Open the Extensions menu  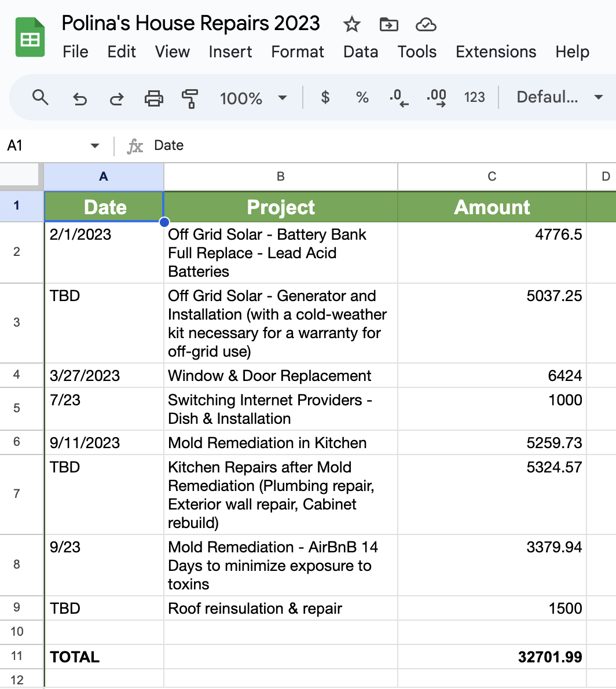(x=496, y=52)
